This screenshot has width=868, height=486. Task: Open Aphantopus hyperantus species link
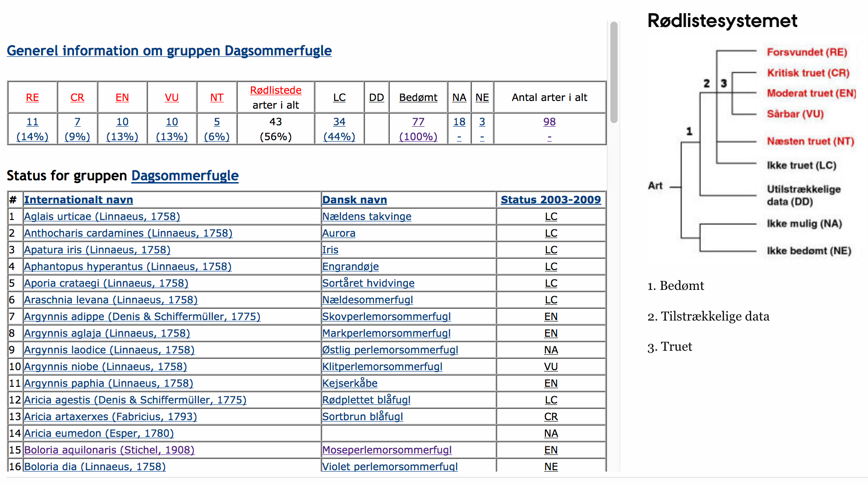tap(128, 266)
